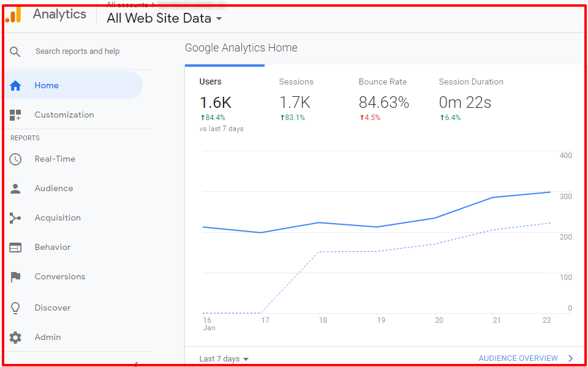Screen dimensions: 588x367
Task: Click the 84.63% bounce rate value
Action: click(x=384, y=102)
